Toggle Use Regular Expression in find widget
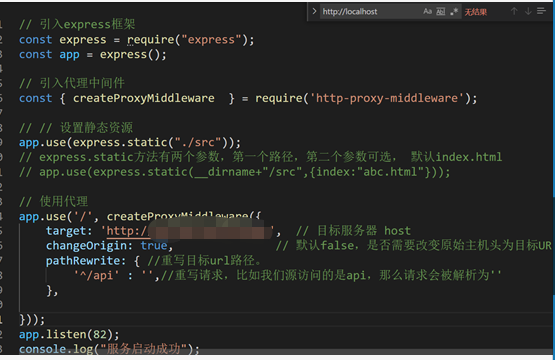This screenshot has height=360, width=555. 454,11
